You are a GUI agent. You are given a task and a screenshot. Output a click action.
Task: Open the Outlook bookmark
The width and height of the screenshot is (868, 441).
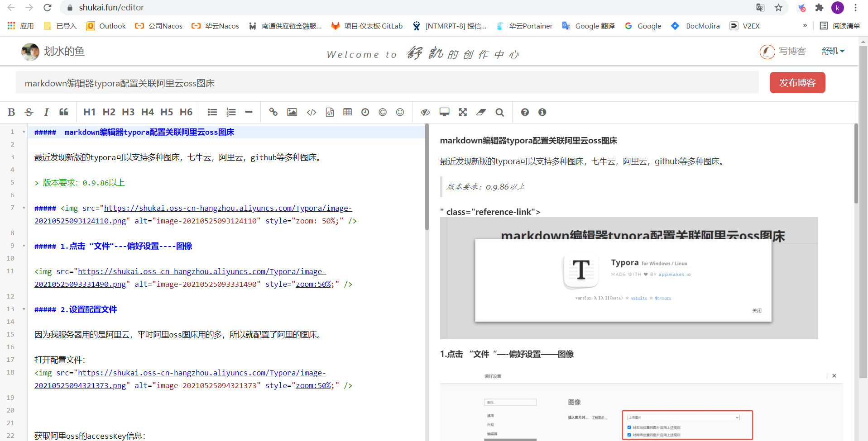click(x=106, y=26)
